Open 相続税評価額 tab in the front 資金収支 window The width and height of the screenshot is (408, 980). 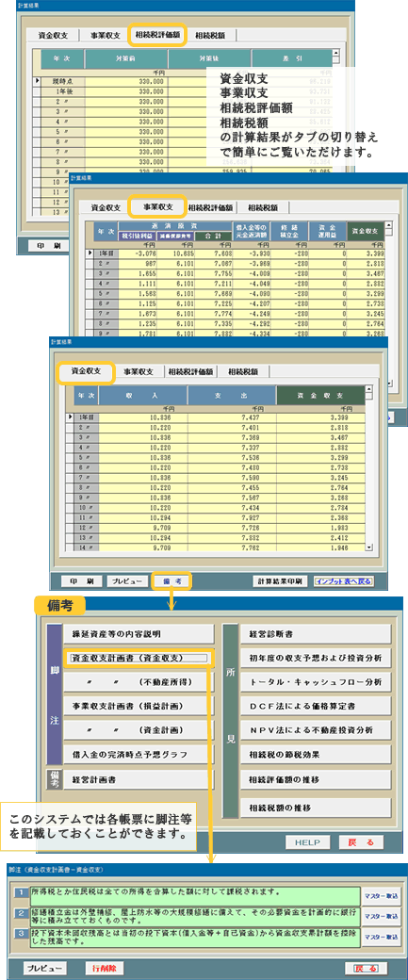[191, 371]
